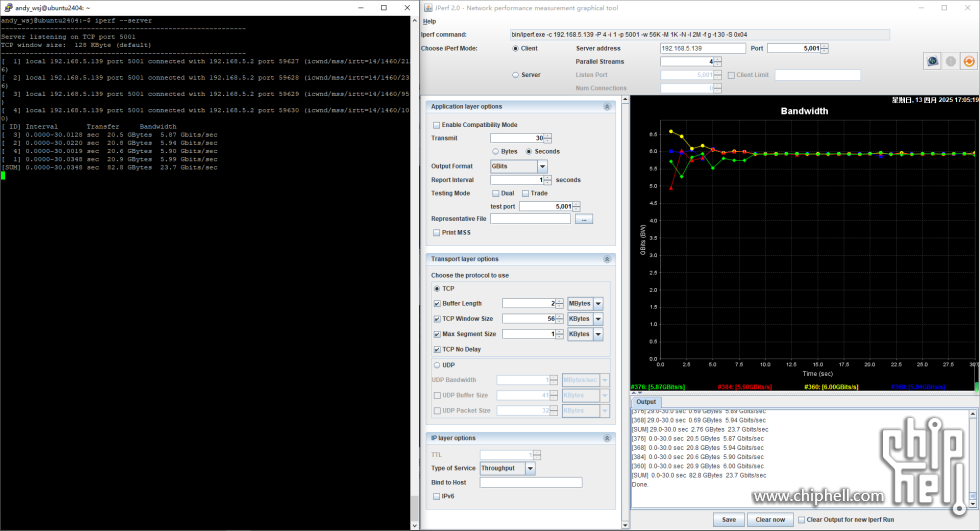Click the Bind to Host field
The height and width of the screenshot is (531, 980).
[x=531, y=482]
